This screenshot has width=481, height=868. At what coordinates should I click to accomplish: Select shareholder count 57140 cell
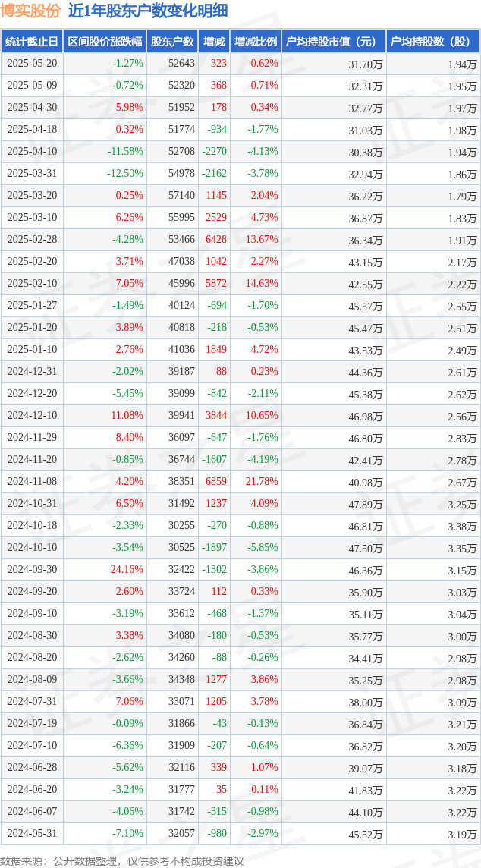point(181,196)
